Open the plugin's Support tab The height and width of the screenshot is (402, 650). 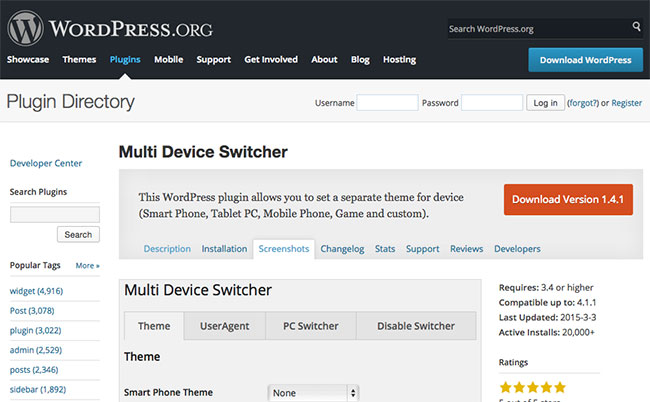(x=422, y=249)
